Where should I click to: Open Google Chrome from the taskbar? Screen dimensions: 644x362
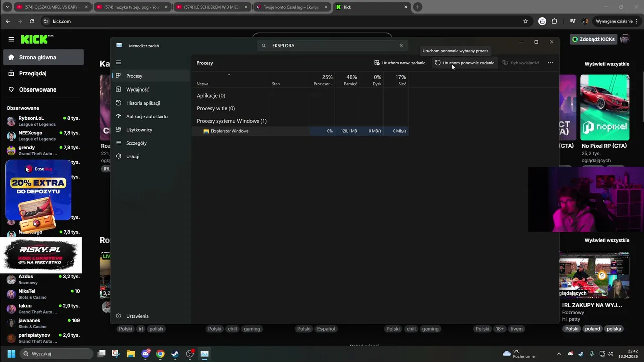pos(160,354)
